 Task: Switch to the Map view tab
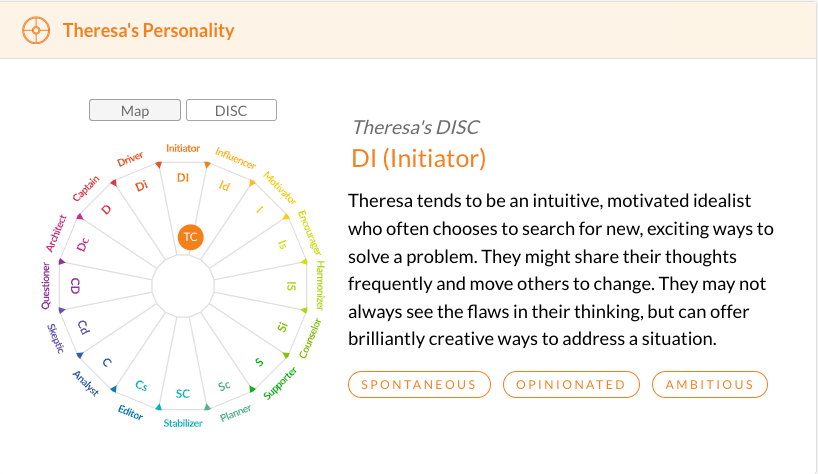(135, 111)
